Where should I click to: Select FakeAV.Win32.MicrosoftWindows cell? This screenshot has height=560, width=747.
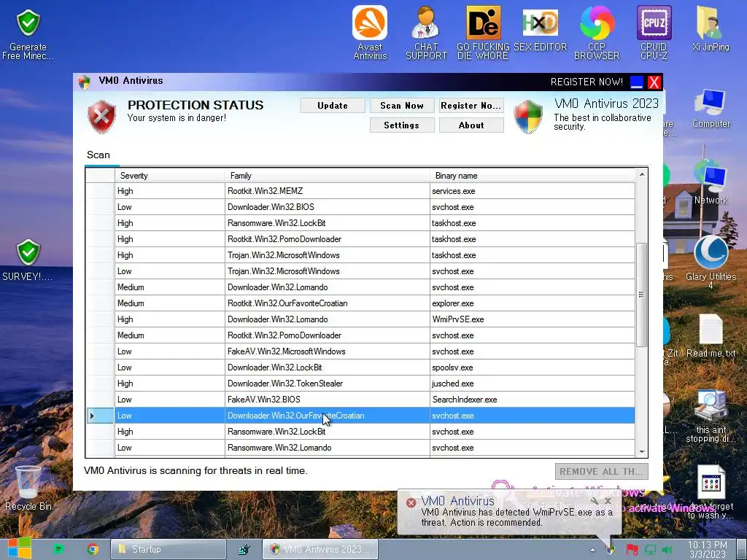pos(328,351)
